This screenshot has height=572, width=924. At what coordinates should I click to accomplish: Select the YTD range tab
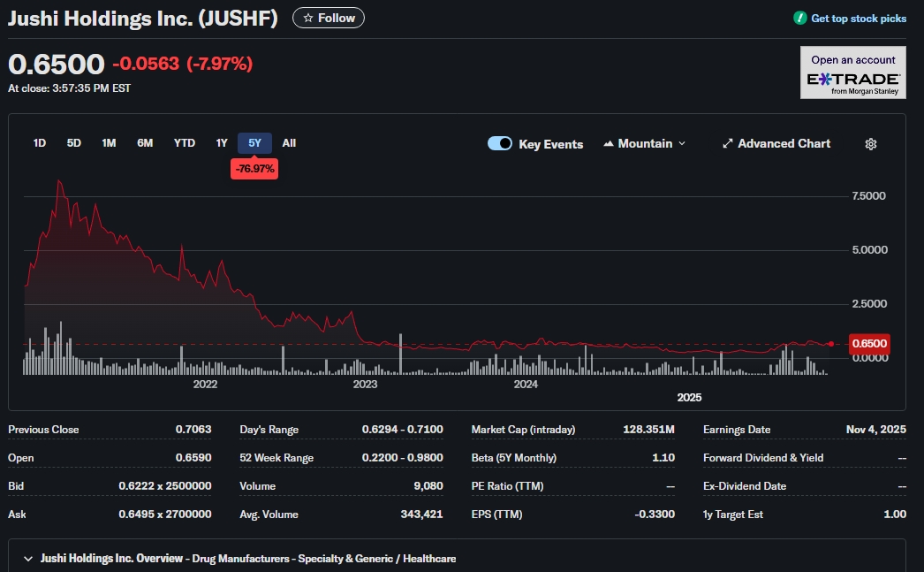pyautogui.click(x=185, y=142)
